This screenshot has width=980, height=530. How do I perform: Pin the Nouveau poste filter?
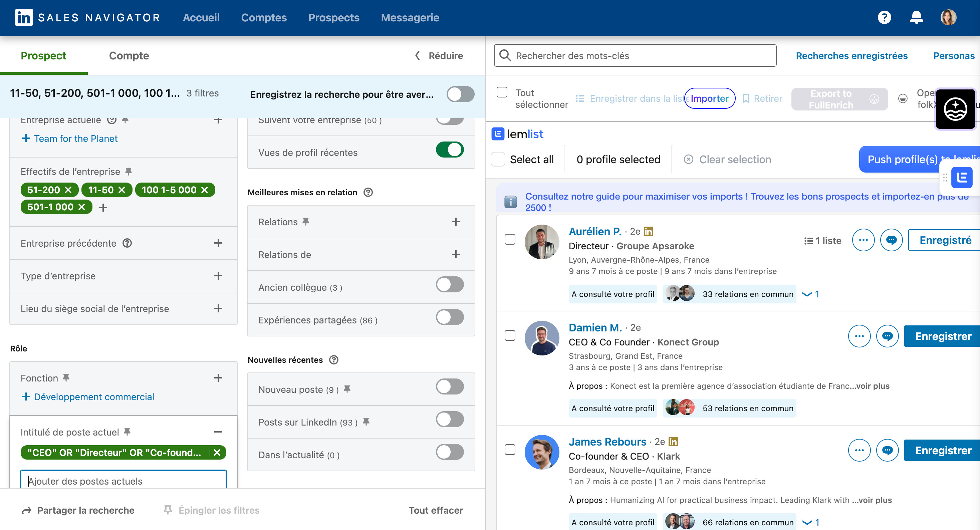(347, 389)
